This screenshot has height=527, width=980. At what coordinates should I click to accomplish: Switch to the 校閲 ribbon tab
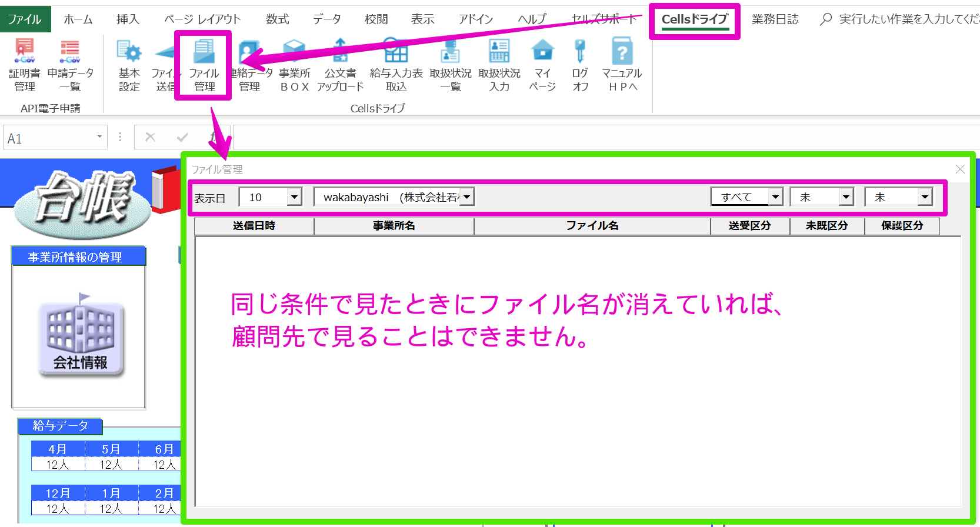pyautogui.click(x=376, y=19)
